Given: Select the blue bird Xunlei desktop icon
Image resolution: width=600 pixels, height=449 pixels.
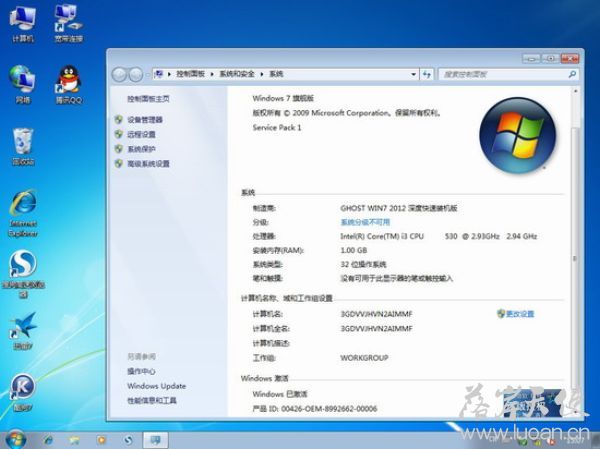Looking at the screenshot, I should coord(23,331).
